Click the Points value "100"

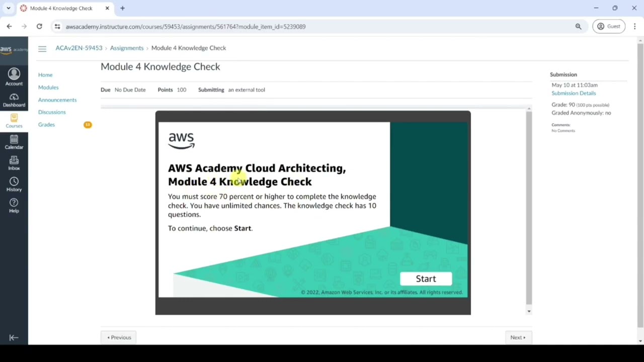(182, 89)
